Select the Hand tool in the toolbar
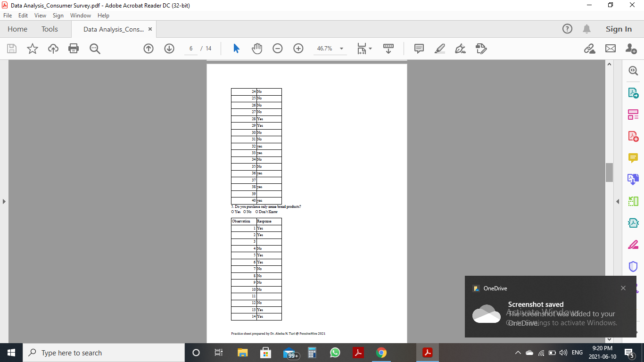Screen dimensions: 644x362 [257, 48]
